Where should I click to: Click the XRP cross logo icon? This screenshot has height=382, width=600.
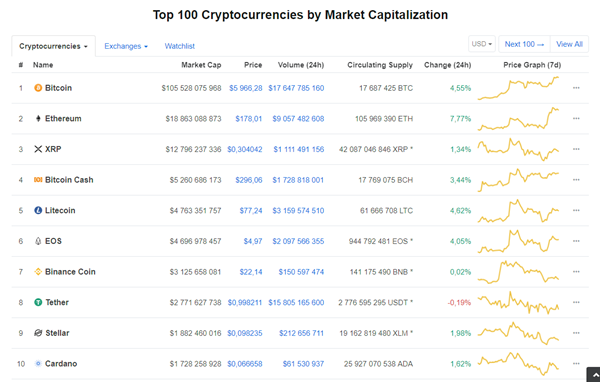coord(38,149)
